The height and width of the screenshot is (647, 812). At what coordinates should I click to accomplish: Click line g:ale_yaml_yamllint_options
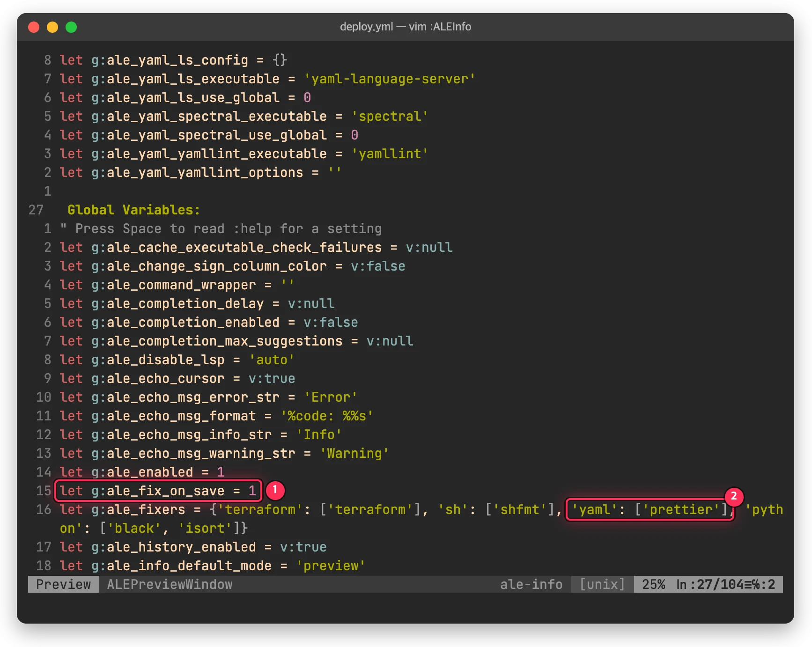click(201, 172)
